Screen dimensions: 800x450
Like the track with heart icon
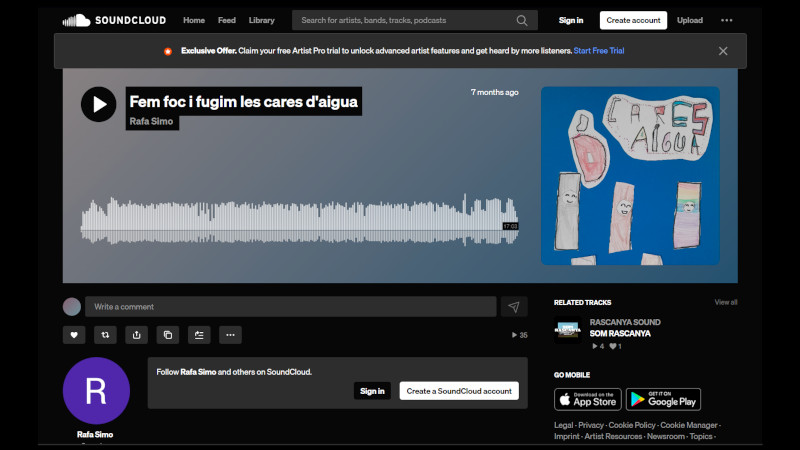[74, 335]
